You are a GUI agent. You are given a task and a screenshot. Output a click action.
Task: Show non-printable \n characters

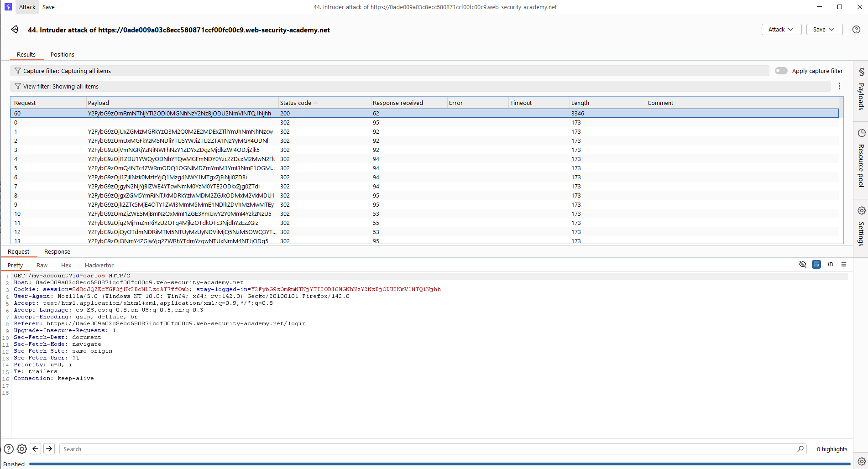point(830,265)
